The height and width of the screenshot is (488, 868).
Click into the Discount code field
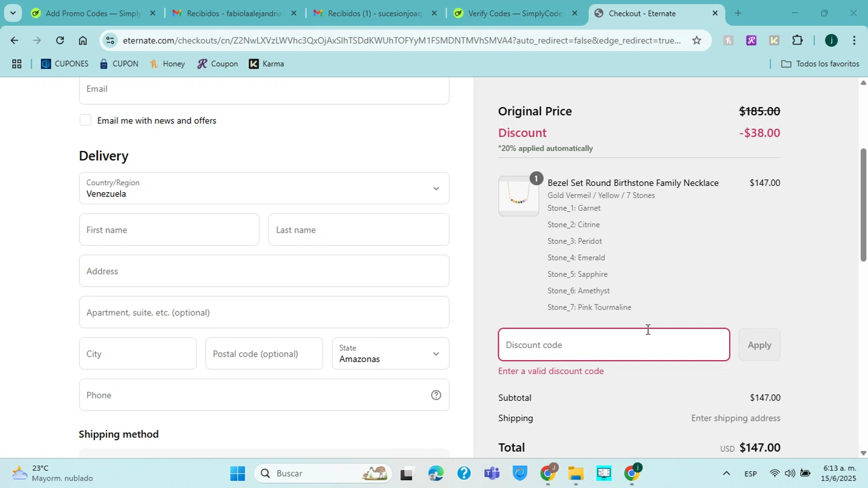(613, 345)
